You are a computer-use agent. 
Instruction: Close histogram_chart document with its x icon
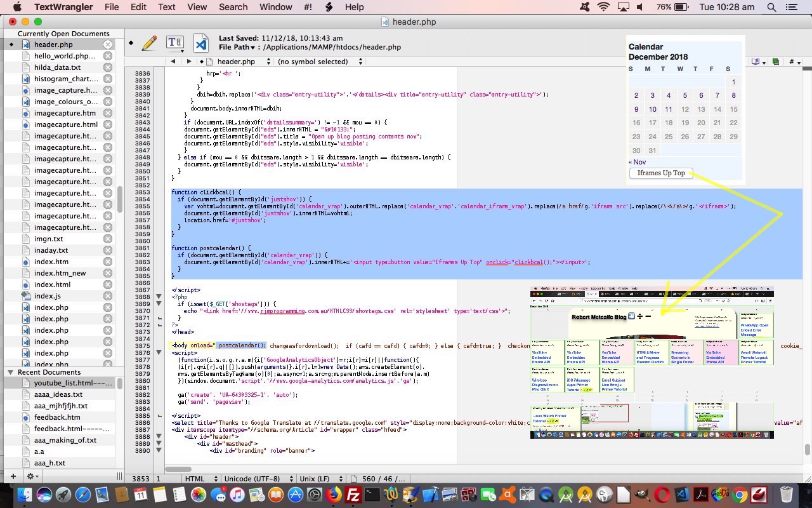click(108, 79)
